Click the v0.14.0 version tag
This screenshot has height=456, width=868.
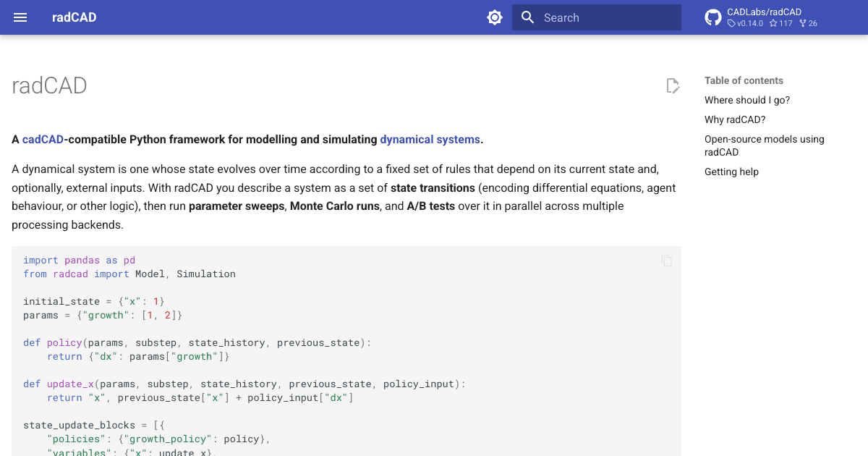click(745, 23)
